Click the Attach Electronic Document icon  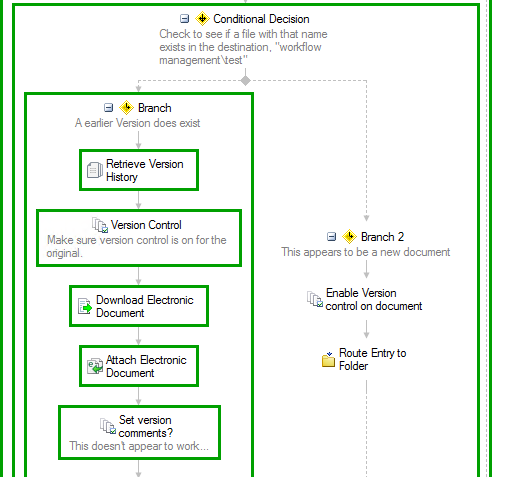point(95,366)
